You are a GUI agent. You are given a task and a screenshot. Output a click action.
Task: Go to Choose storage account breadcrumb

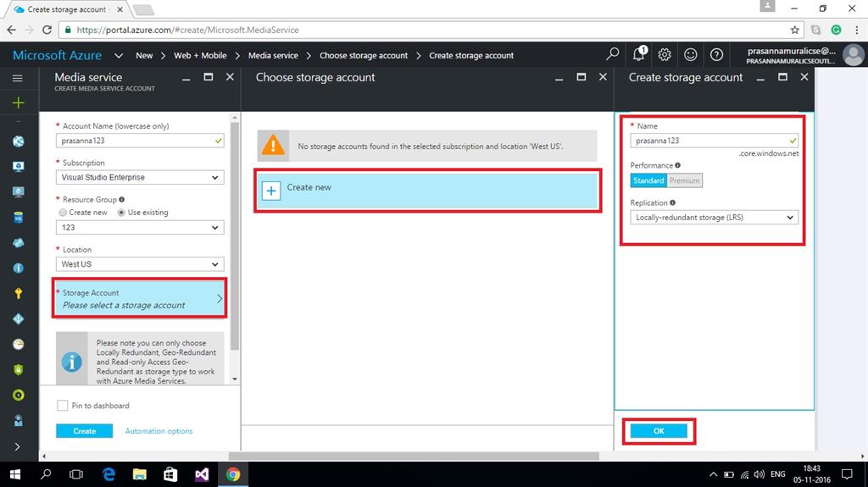364,55
